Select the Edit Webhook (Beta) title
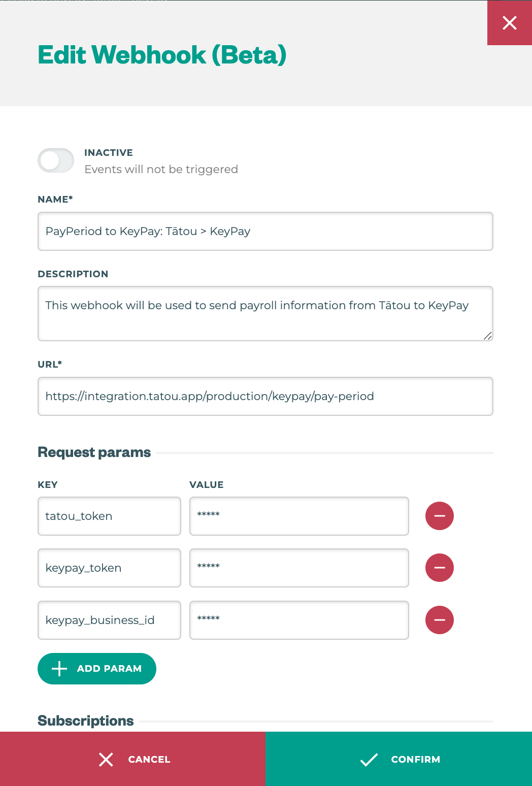The image size is (532, 786). pyautogui.click(x=161, y=54)
